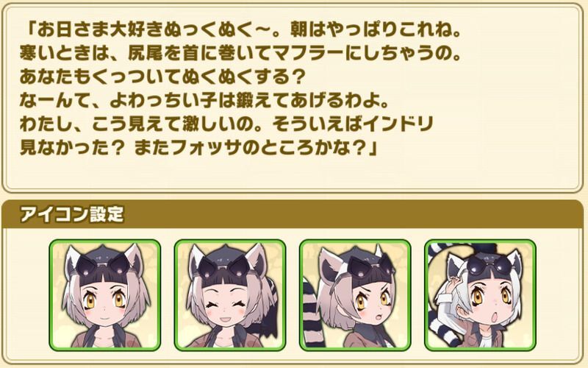Click the character dialogue text box
This screenshot has width=588, height=368.
click(x=293, y=98)
